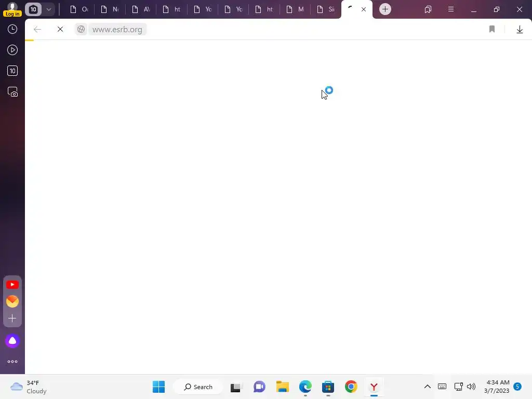
Task: Click the www.esrb.org address field
Action: tap(117, 30)
